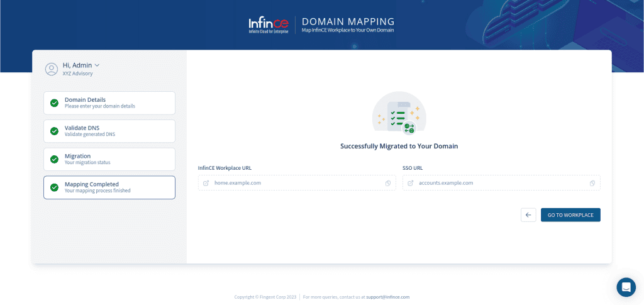Viewport: 644px width, 305px height.
Task: Click the GO TO WORKPLACE button
Action: pos(570,214)
